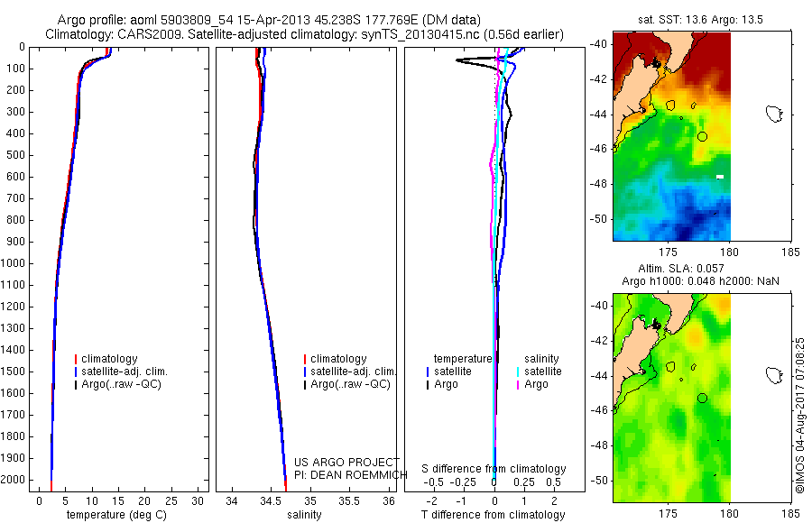812x523 pixels.
Task: Click the 'sat. SST: 13.6 Argo: 13.5' title
Action: click(700, 20)
